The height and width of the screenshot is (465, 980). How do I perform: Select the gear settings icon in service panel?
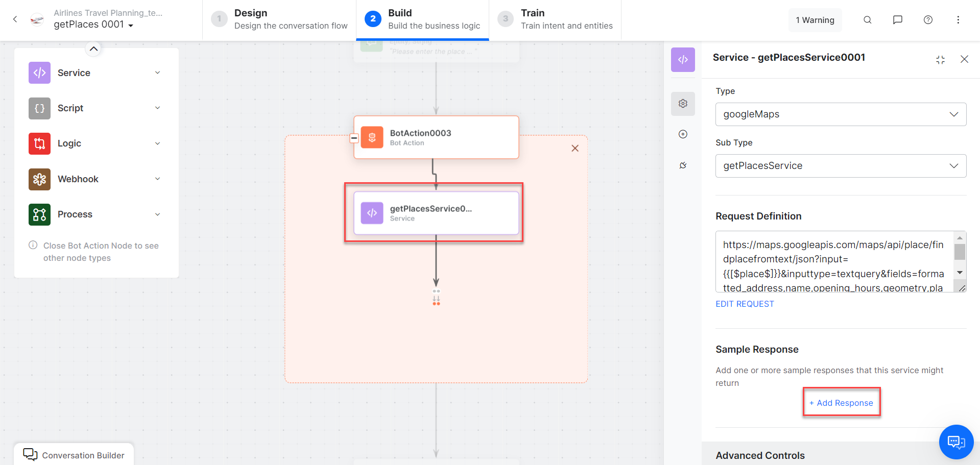tap(683, 104)
